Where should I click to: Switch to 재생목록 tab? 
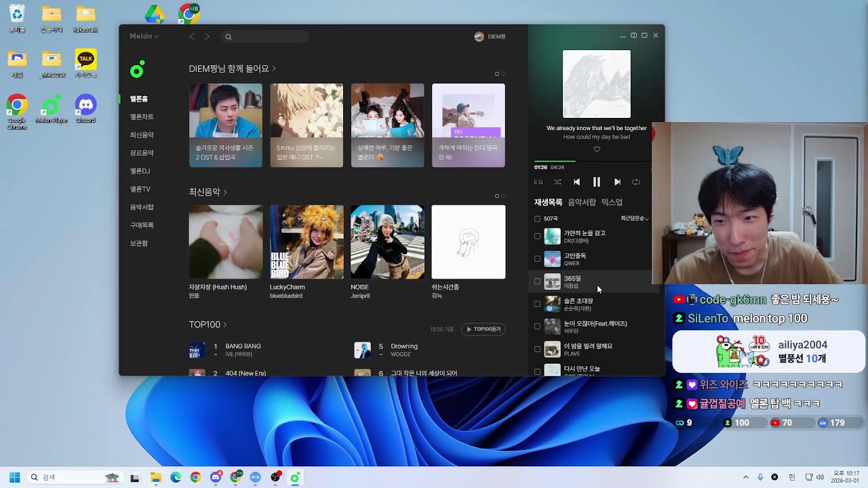coord(548,202)
